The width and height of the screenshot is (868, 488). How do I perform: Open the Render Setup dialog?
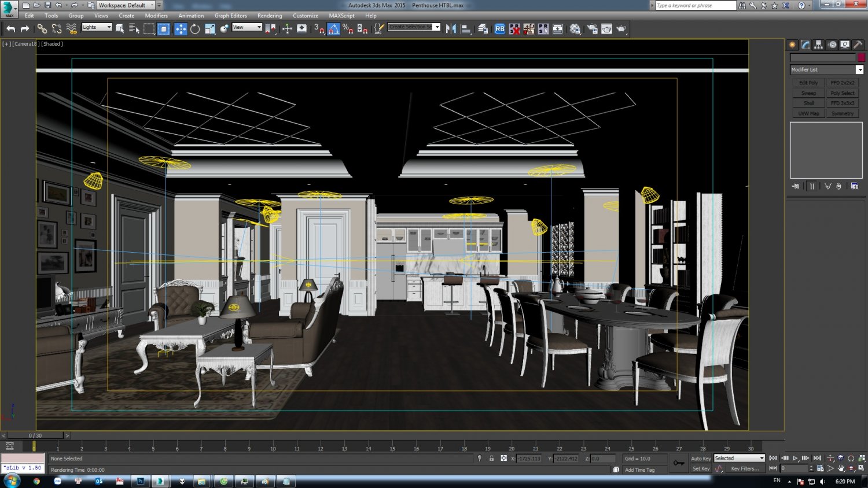(592, 28)
